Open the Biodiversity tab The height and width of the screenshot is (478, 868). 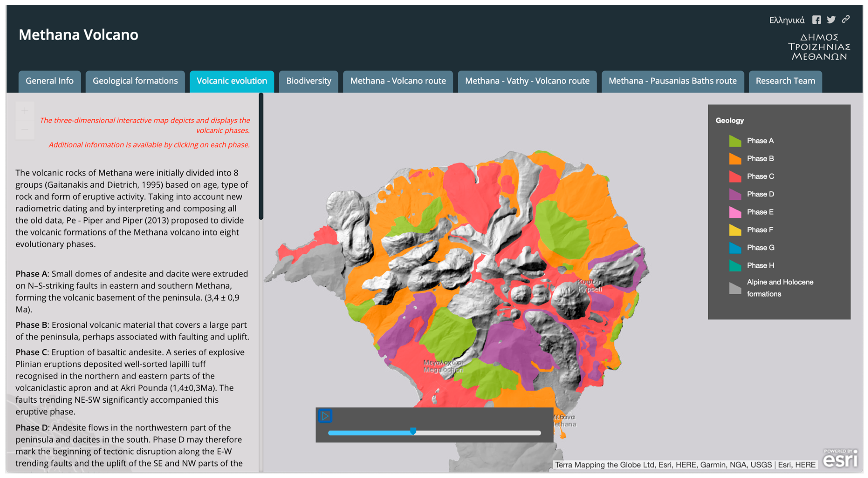coord(308,81)
